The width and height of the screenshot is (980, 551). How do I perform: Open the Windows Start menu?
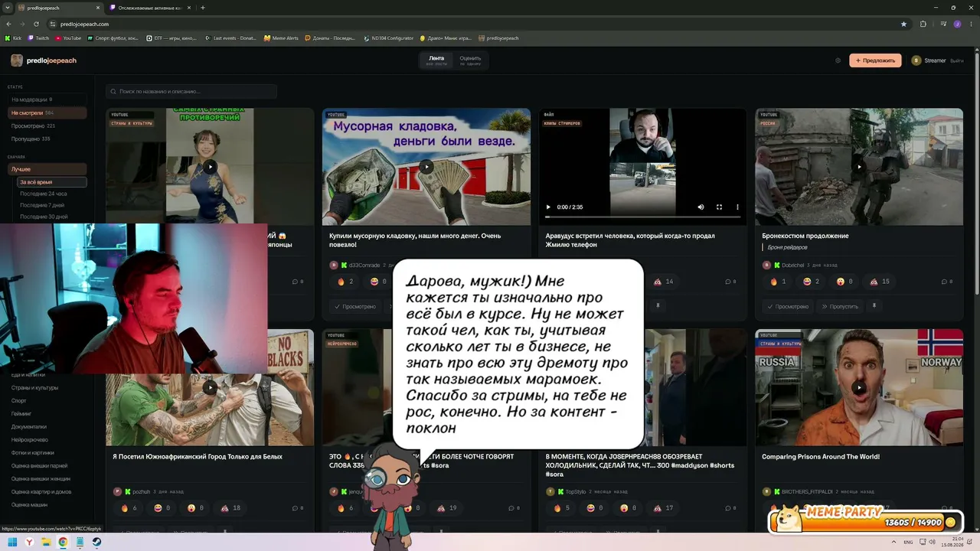click(13, 542)
